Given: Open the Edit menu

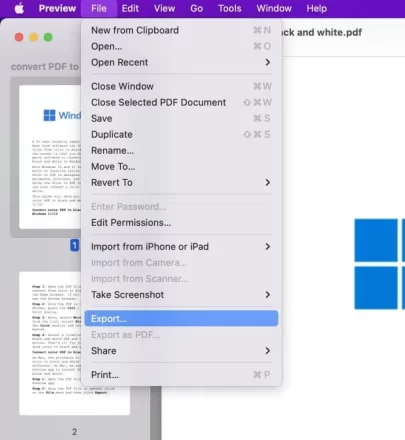Looking at the screenshot, I should point(130,8).
